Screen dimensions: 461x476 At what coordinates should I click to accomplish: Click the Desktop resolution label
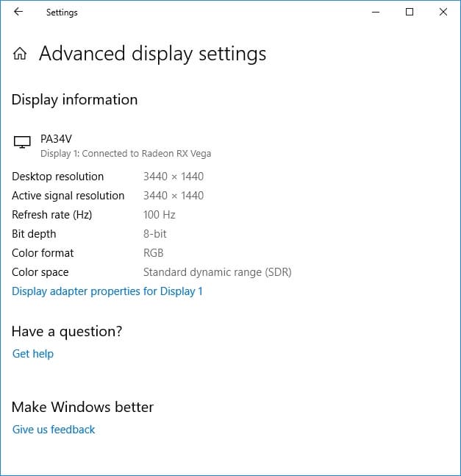tap(57, 177)
